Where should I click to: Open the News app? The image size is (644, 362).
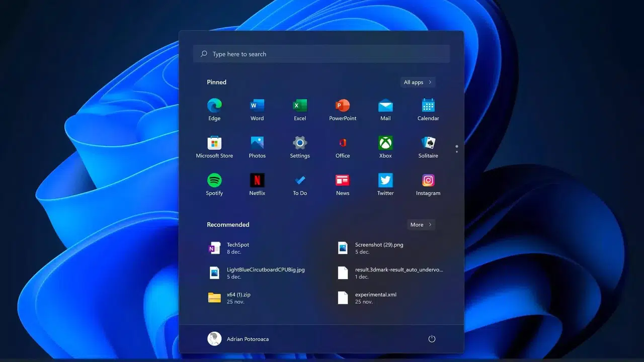click(343, 180)
